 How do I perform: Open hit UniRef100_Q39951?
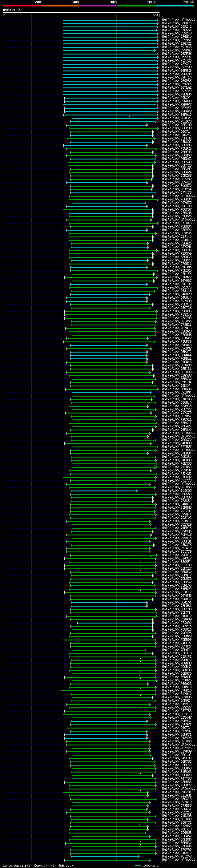pyautogui.click(x=177, y=40)
